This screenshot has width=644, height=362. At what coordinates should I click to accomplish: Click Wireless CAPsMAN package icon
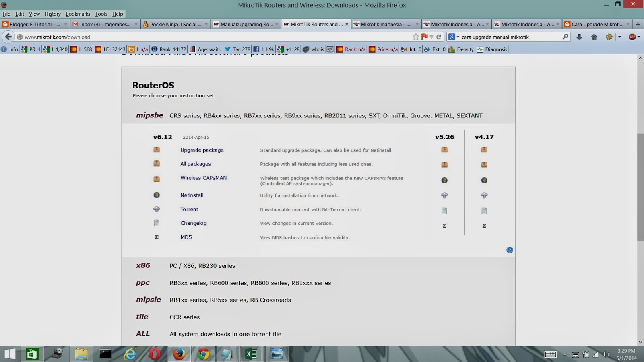157,179
